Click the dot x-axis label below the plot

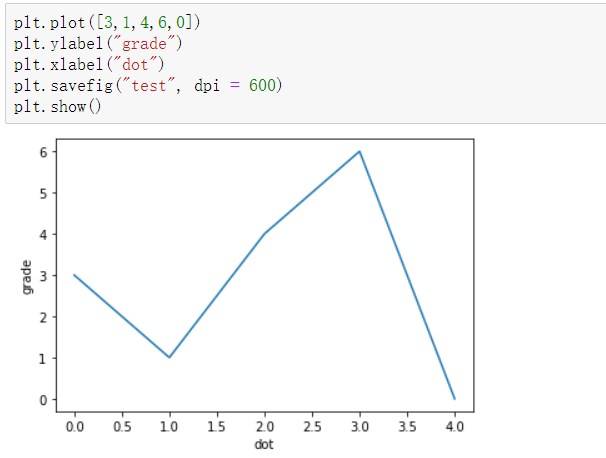click(x=264, y=444)
